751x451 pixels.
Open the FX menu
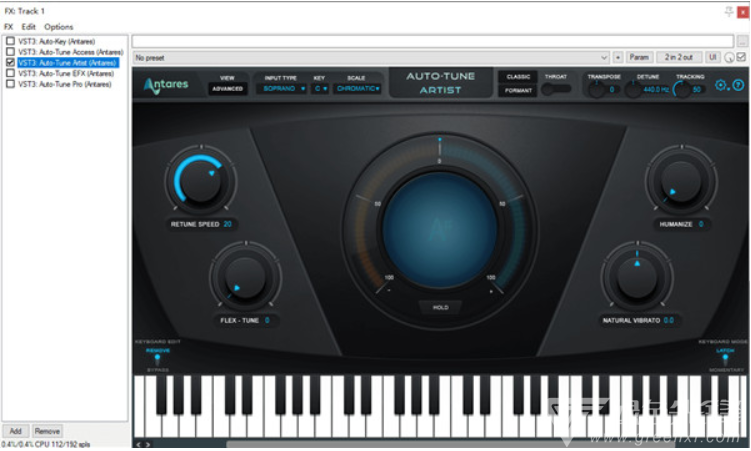(9, 27)
